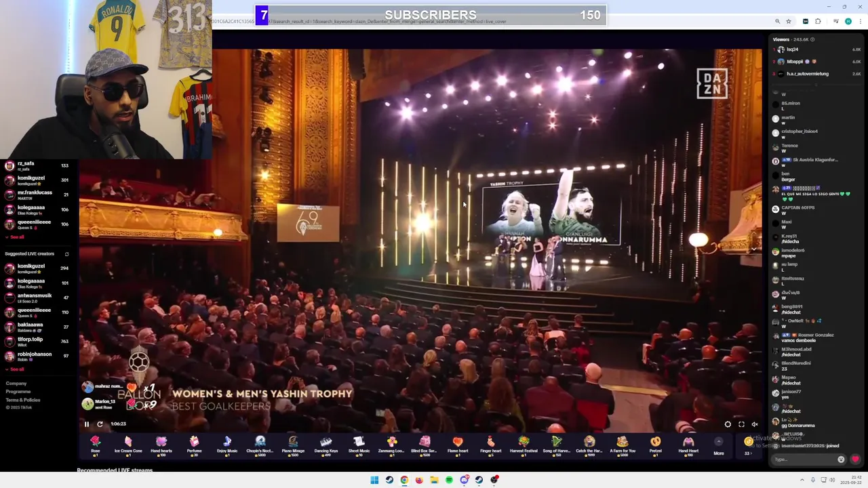Send the Harvest Festival gift
Viewport: 868px width, 488px height.
[524, 445]
